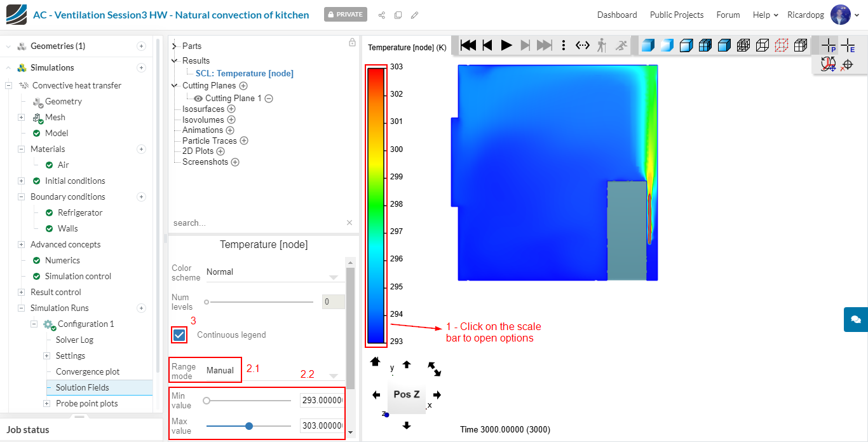Viewport: 868px width, 442px height.
Task: Open the Solver Log item
Action: tap(74, 340)
